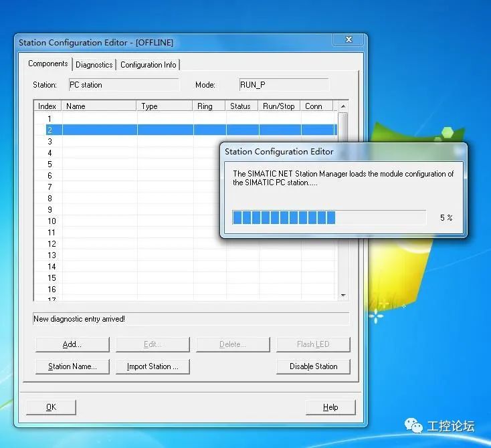491x448 pixels.
Task: Click the Conn column header
Action: pyautogui.click(x=316, y=106)
